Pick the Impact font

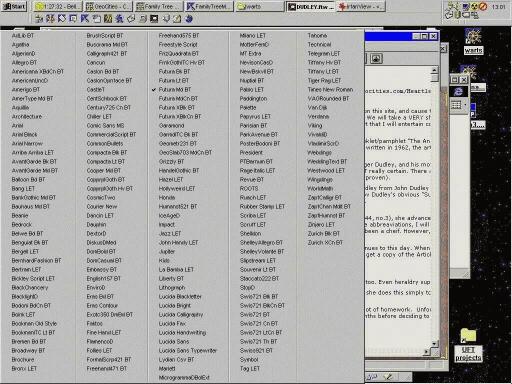(167, 224)
